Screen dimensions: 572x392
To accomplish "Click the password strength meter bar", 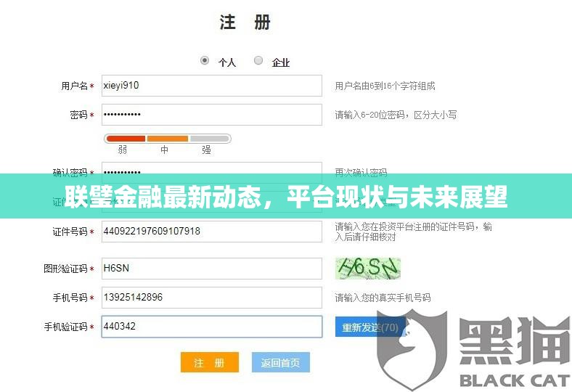I will (168, 139).
